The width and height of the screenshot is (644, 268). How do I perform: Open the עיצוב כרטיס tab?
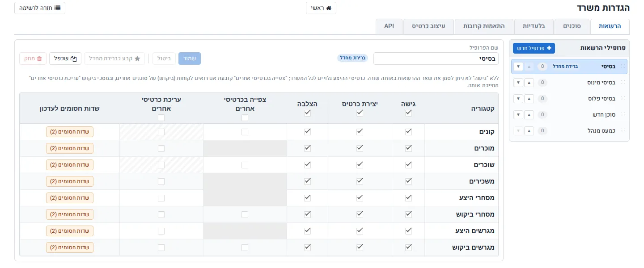[x=428, y=26]
